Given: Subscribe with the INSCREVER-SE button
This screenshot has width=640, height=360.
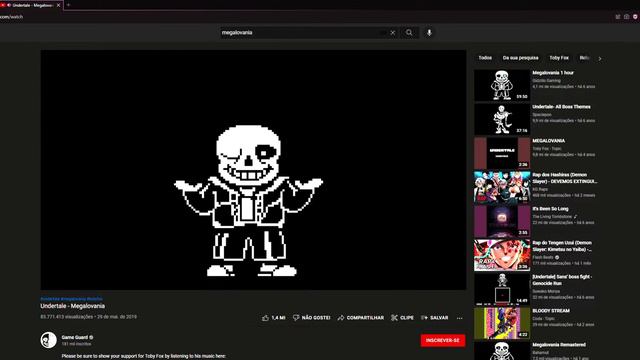Looking at the screenshot, I should coord(443,340).
